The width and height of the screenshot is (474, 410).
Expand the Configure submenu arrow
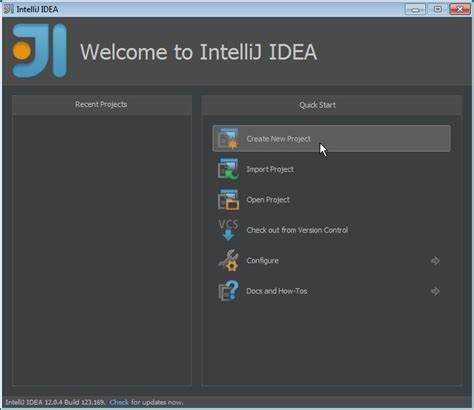(x=435, y=261)
